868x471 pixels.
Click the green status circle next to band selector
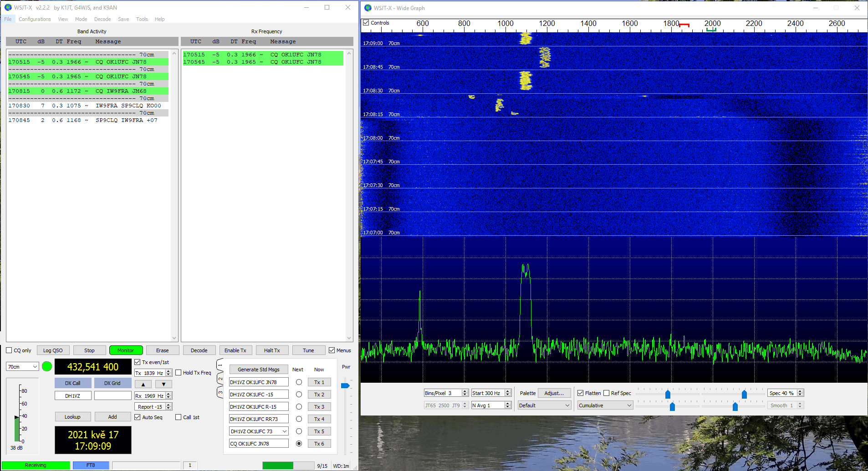(x=47, y=366)
